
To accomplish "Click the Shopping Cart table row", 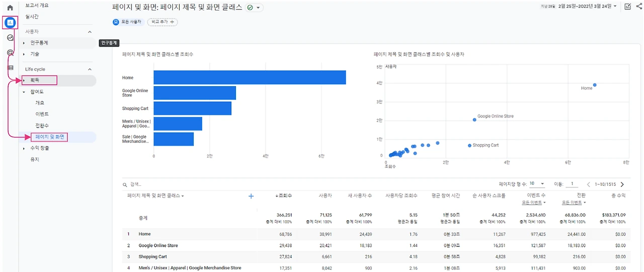I will [376, 257].
